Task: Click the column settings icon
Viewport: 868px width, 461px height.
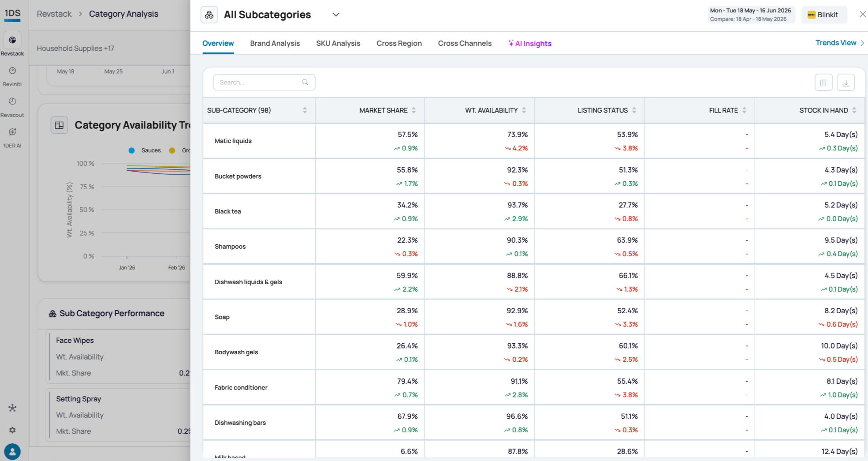Action: coord(823,82)
